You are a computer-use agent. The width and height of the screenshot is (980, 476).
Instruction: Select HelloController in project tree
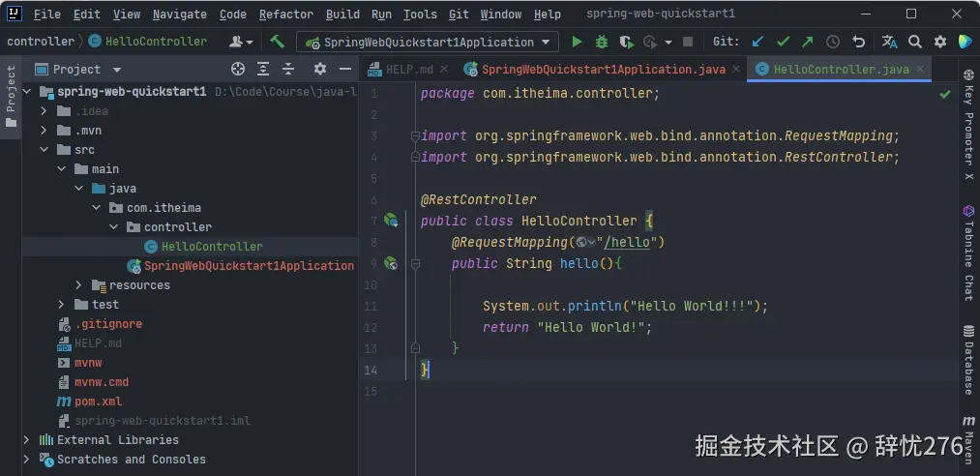pyautogui.click(x=212, y=246)
